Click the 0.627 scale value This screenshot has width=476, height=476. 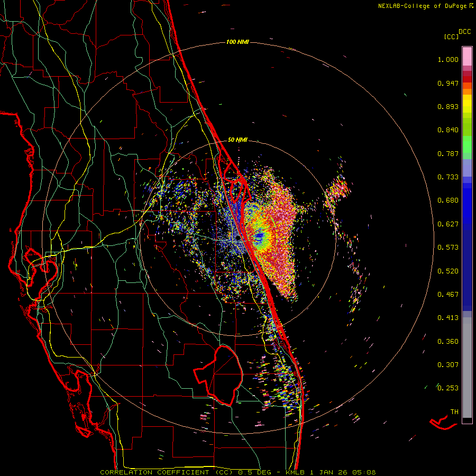point(448,224)
